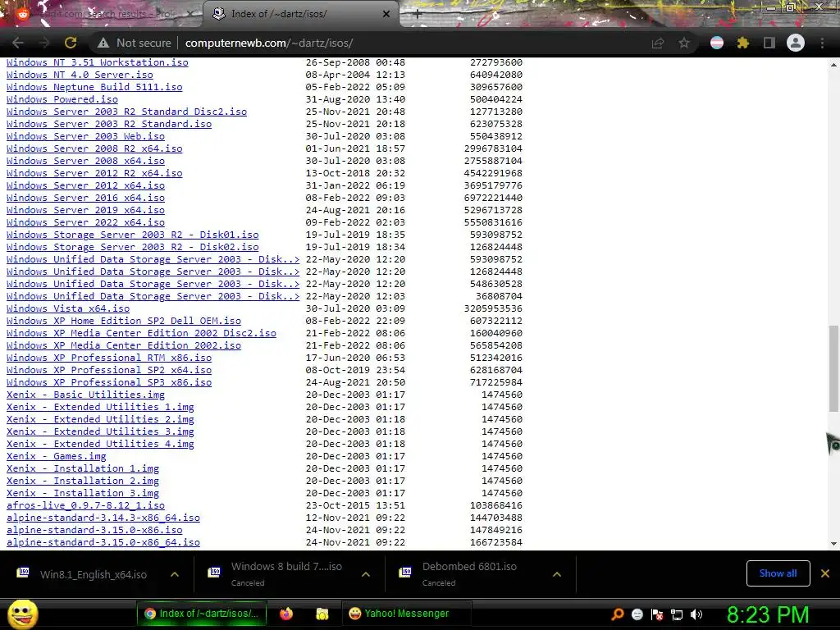Screen dimensions: 840x630
Task: Expand options for Win8.1_English_x64.iso download
Action: (175, 574)
